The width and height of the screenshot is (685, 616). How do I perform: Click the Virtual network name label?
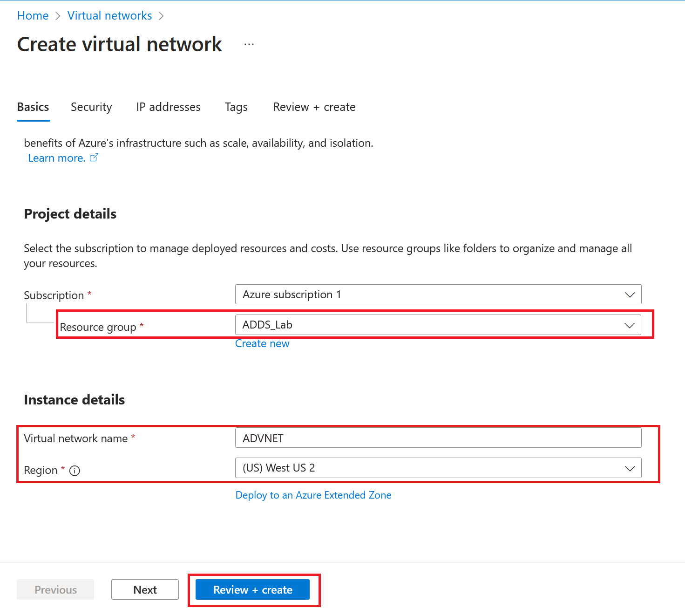point(76,438)
